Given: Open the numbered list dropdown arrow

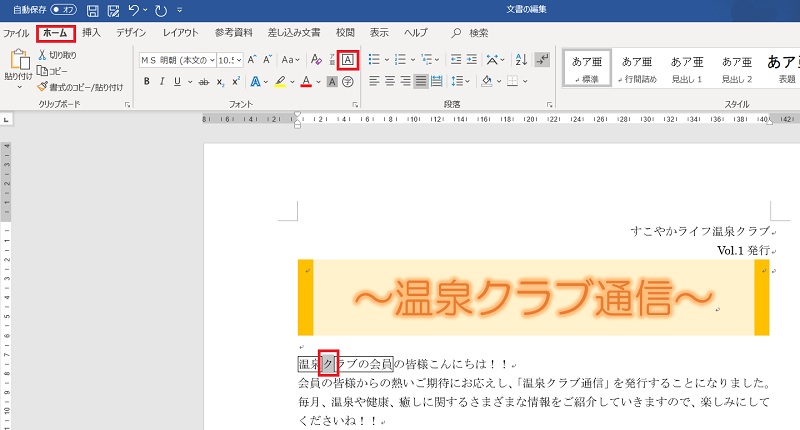Looking at the screenshot, I should coord(413,60).
